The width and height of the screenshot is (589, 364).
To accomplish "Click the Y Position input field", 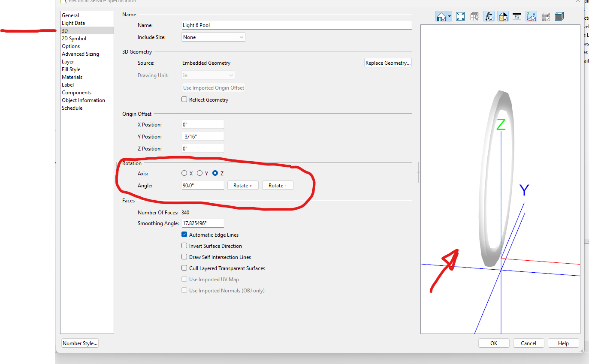I will coord(202,137).
